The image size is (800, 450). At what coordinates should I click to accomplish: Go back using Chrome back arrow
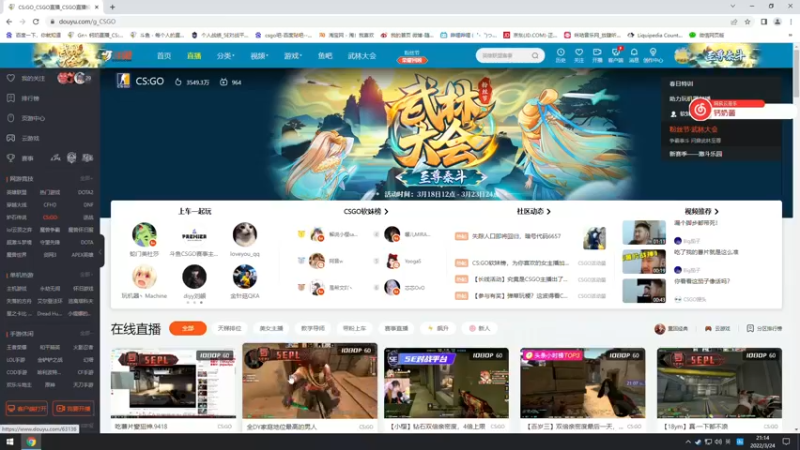coord(9,21)
